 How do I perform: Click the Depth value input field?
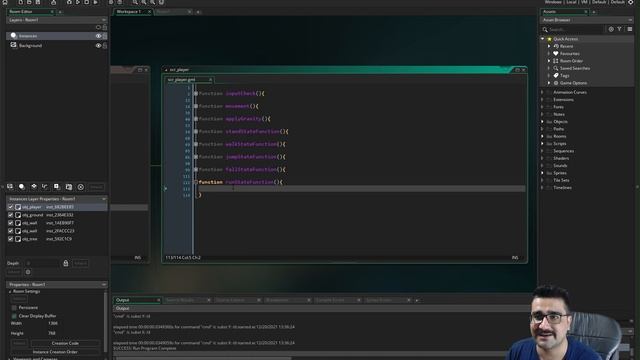tap(42, 264)
